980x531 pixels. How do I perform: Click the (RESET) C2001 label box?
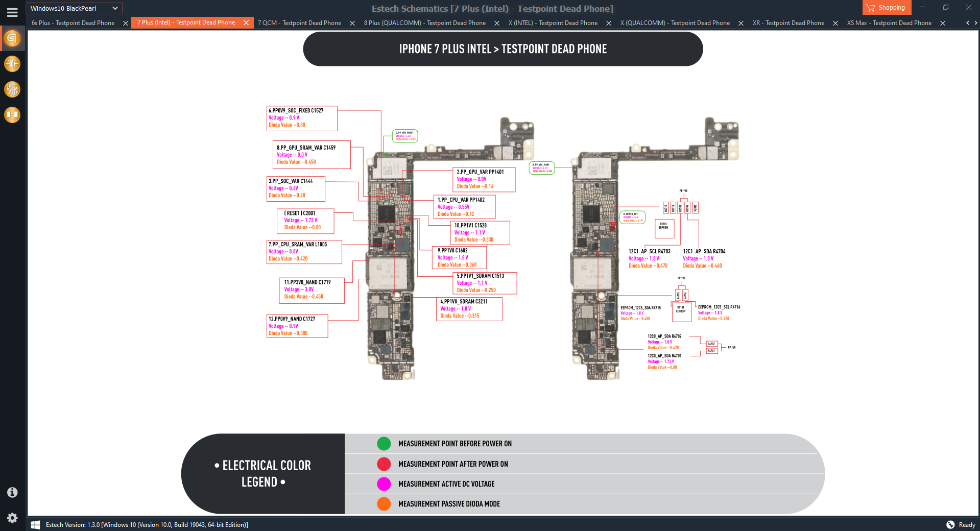coord(306,221)
